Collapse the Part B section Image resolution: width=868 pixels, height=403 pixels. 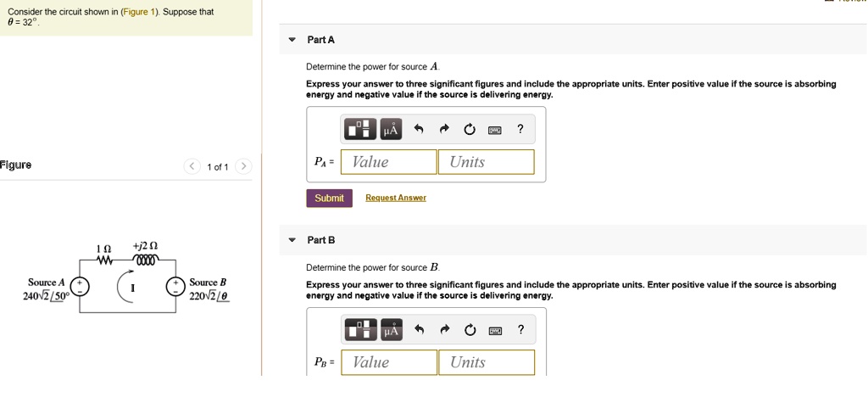point(292,240)
